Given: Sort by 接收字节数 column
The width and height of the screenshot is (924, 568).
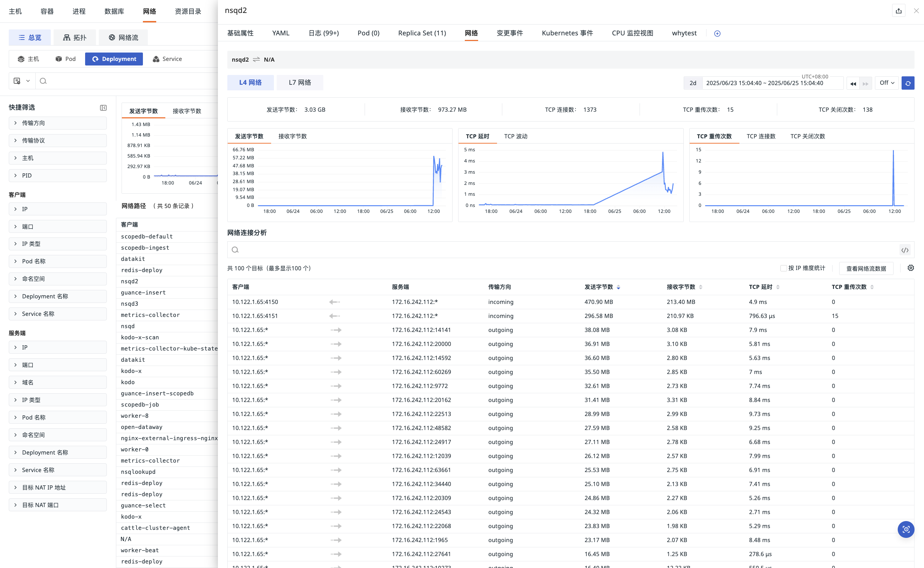Looking at the screenshot, I should pyautogui.click(x=701, y=287).
